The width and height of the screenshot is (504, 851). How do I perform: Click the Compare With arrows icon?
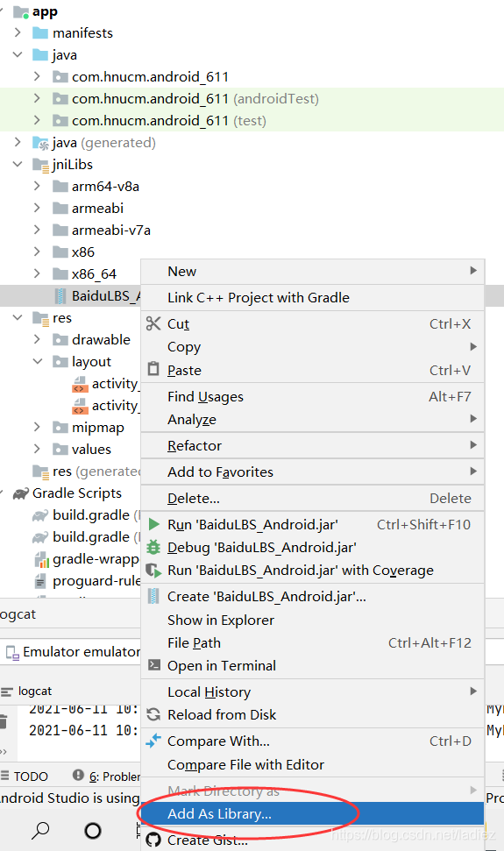[153, 741]
